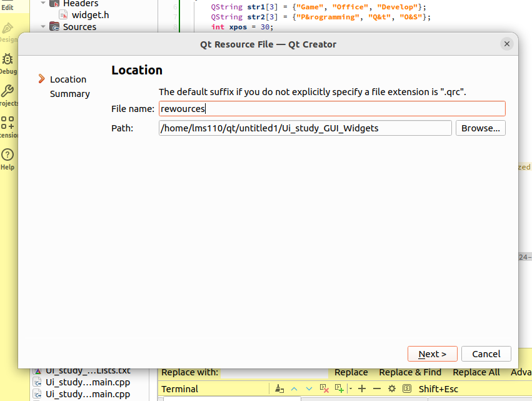The width and height of the screenshot is (532, 401).
Task: Select first Ui_study...main.cpp entry icon
Action: [x=38, y=382]
